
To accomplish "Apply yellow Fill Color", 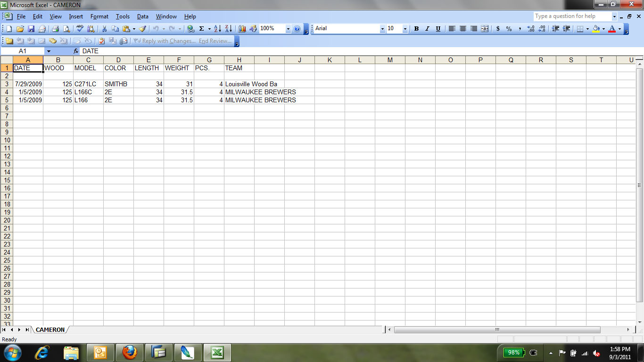I will pyautogui.click(x=596, y=29).
